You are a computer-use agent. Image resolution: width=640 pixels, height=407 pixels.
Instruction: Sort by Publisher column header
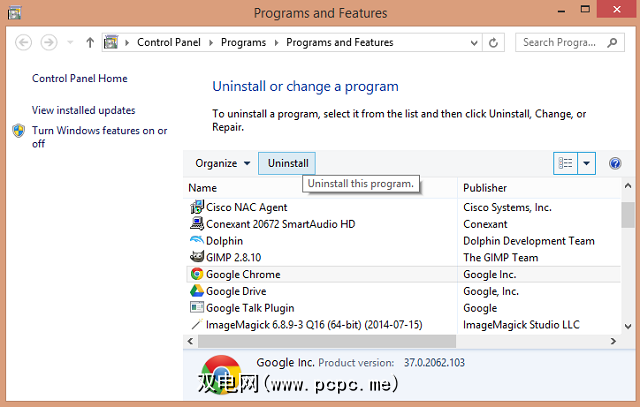tap(485, 188)
